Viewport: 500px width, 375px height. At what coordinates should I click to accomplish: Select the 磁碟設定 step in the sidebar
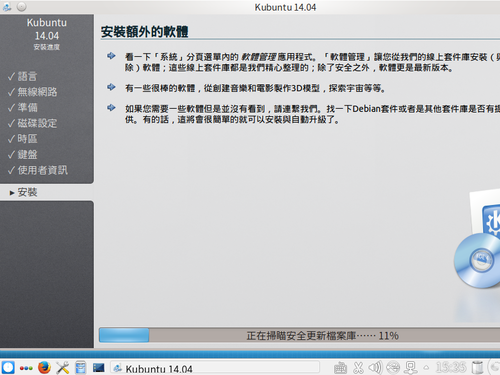[x=37, y=123]
